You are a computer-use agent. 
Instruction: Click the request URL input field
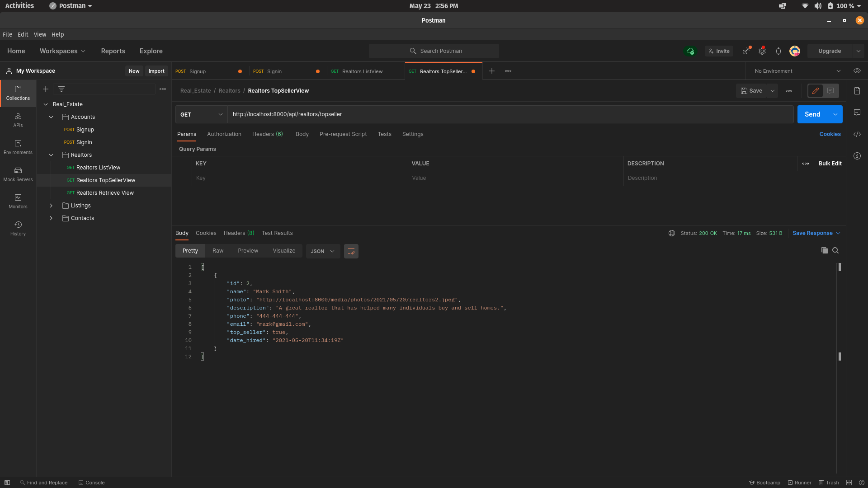510,114
